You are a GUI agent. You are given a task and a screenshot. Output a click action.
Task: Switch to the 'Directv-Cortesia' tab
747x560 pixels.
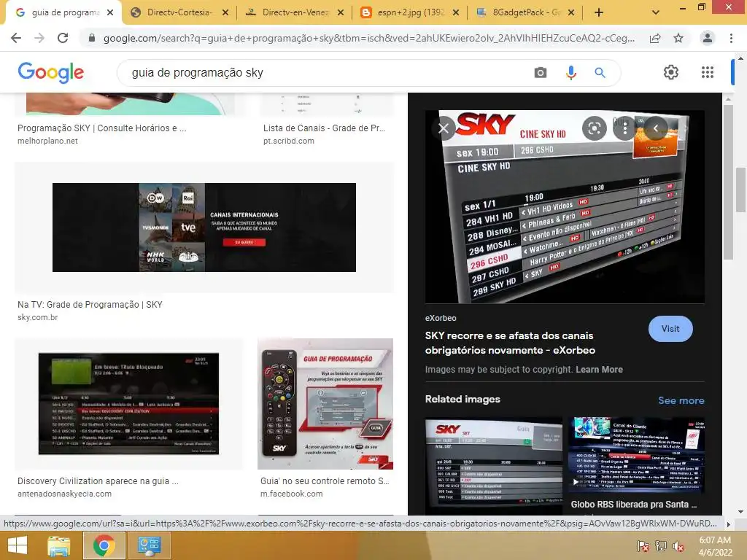point(179,12)
